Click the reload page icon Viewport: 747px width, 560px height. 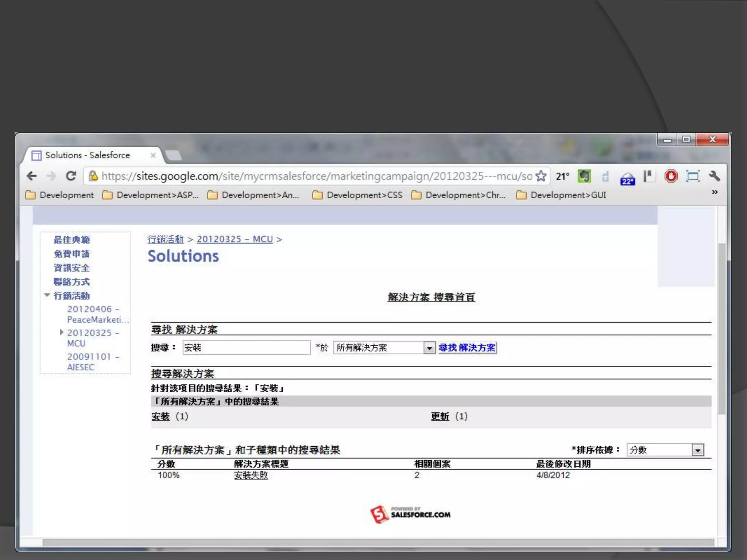(71, 176)
